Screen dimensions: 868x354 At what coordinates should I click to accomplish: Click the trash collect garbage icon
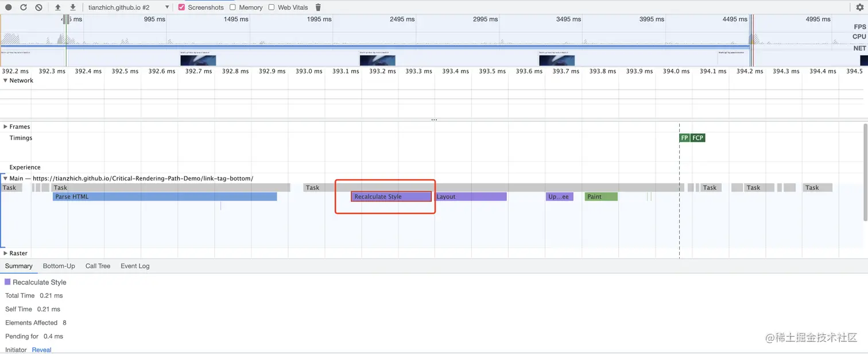coord(318,7)
